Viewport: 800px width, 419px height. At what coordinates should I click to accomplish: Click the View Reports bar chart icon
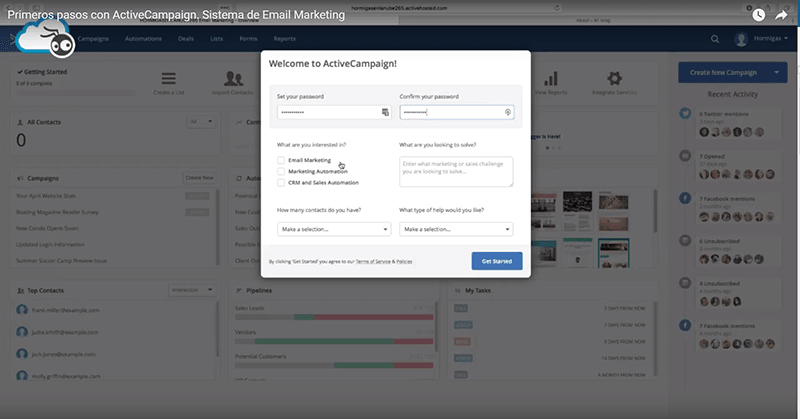tap(551, 79)
